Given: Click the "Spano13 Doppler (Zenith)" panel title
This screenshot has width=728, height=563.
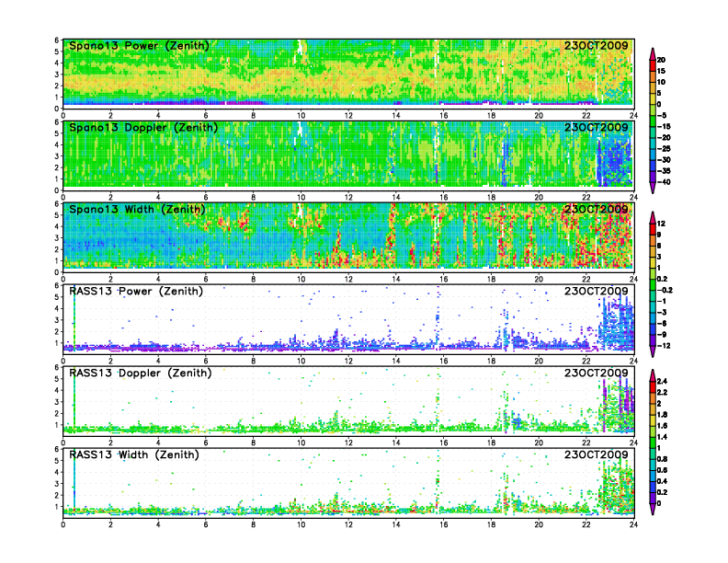Looking at the screenshot, I should click(143, 128).
